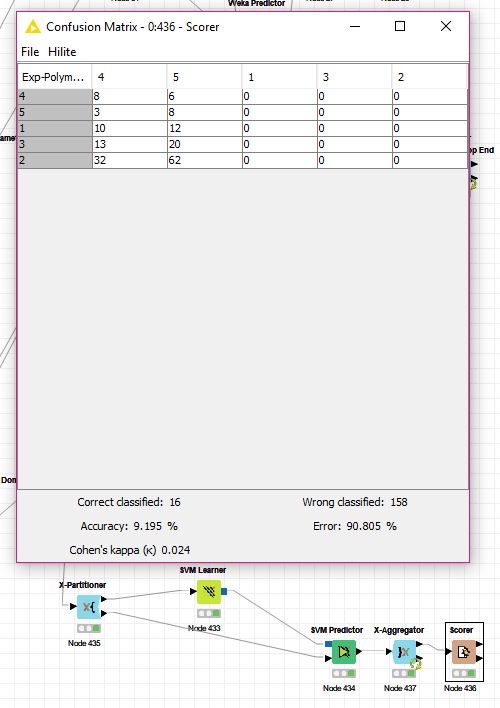500x708 pixels.
Task: Click the status light under Node 435
Action: point(89,628)
